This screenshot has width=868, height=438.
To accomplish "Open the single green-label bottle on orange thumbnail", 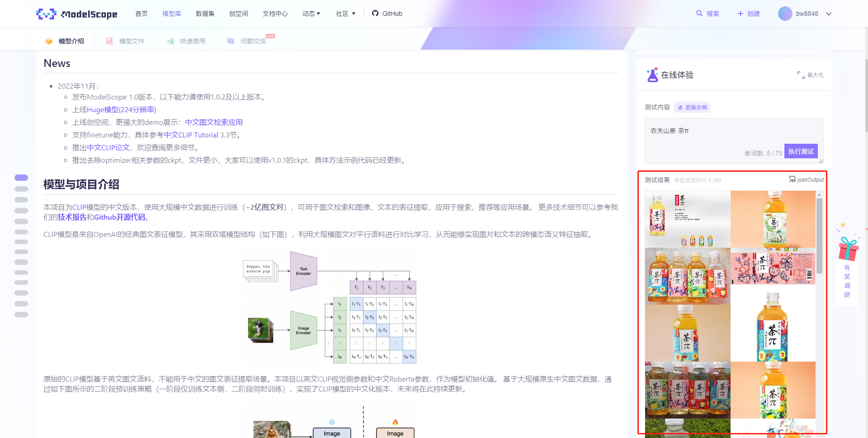I will [773, 219].
